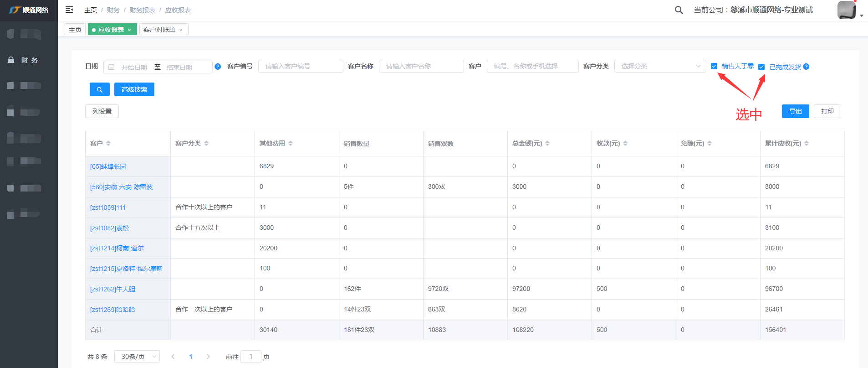Click the help icon beside date range
Viewport: 868px width, 368px height.
218,67
